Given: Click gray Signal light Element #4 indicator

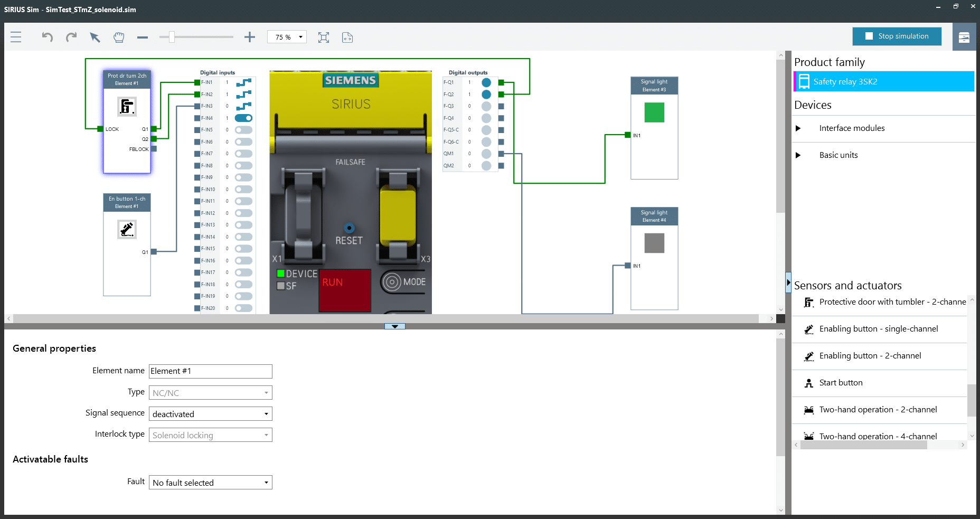Looking at the screenshot, I should [654, 243].
